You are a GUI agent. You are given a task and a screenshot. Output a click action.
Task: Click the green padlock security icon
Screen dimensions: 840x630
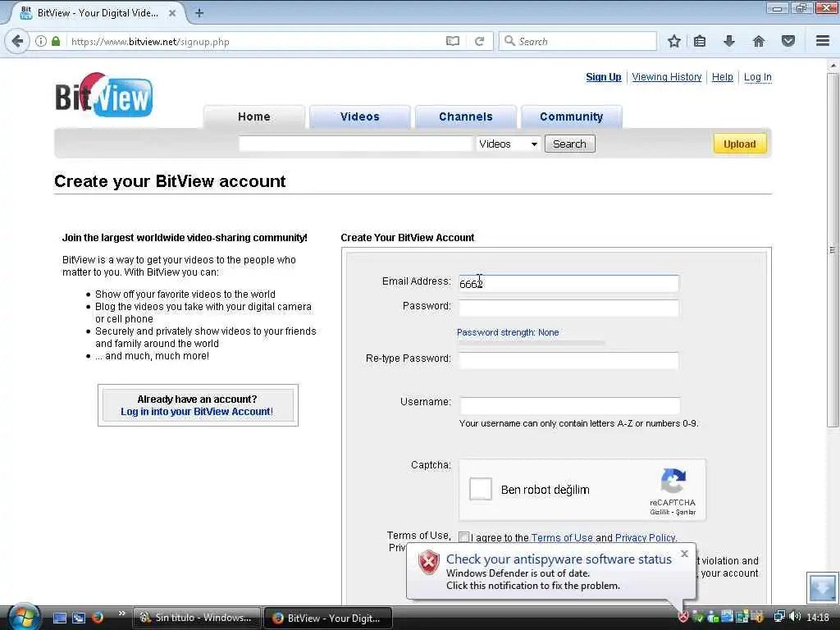[x=56, y=41]
